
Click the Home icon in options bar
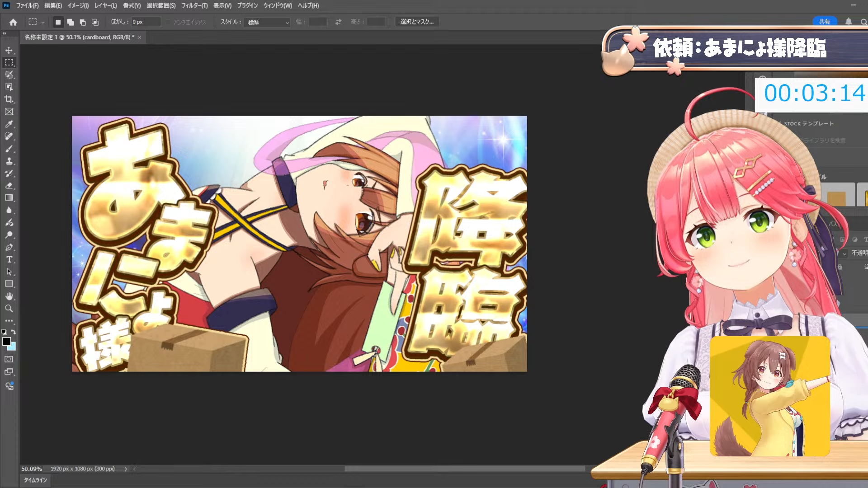pyautogui.click(x=13, y=22)
